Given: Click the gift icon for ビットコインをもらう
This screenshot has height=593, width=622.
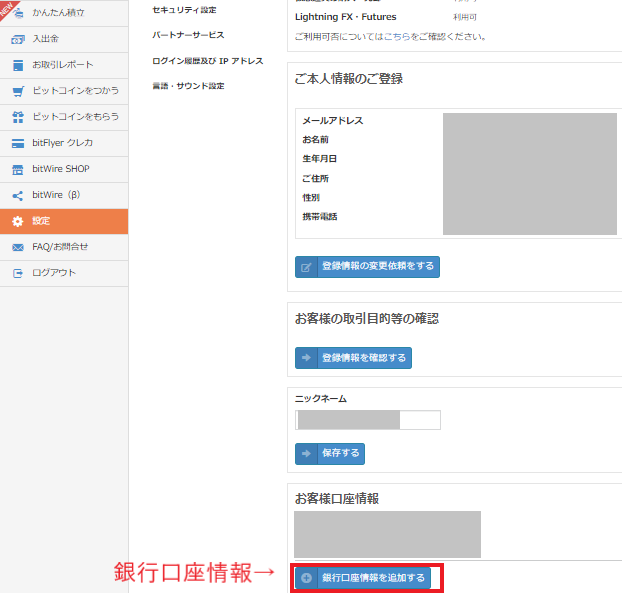Looking at the screenshot, I should pyautogui.click(x=17, y=117).
